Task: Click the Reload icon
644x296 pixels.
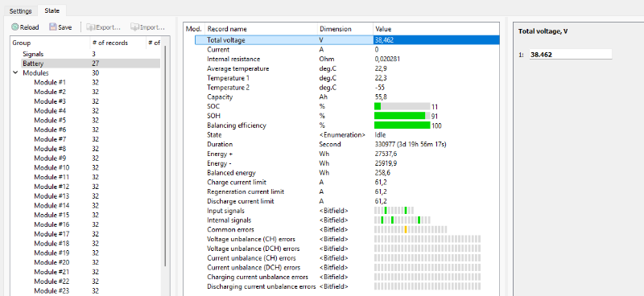Action: tap(14, 27)
